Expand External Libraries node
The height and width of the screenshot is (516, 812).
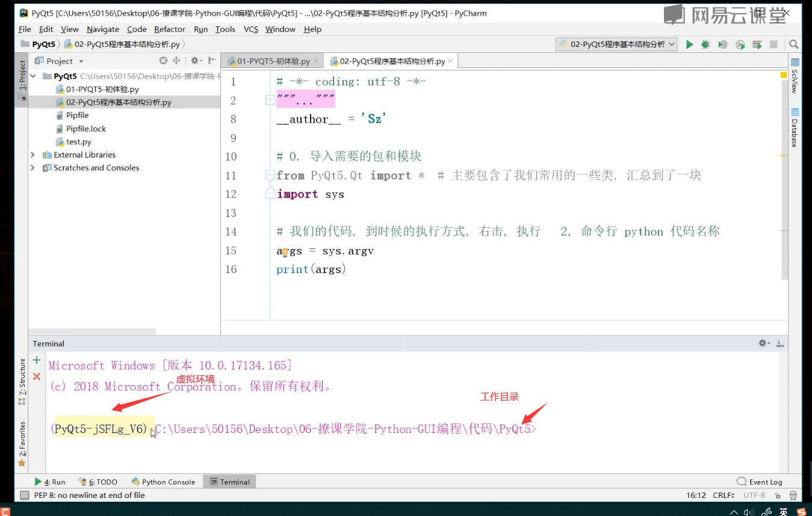33,155
